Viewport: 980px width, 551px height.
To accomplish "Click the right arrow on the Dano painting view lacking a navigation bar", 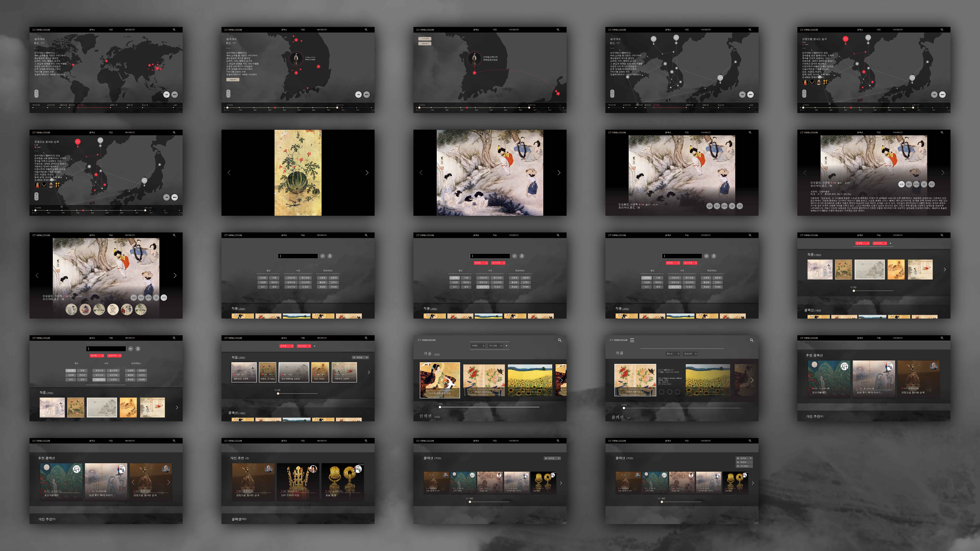I will click(x=559, y=173).
